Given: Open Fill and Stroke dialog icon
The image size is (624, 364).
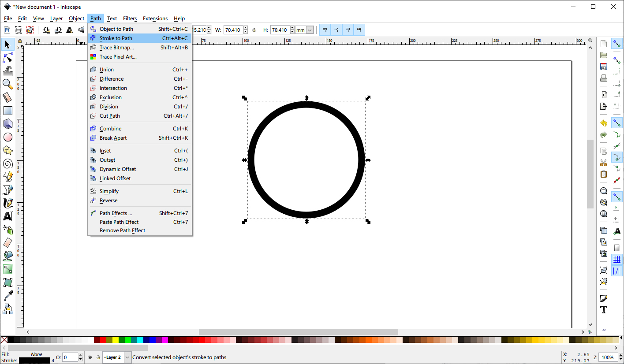Looking at the screenshot, I should pyautogui.click(x=604, y=298).
